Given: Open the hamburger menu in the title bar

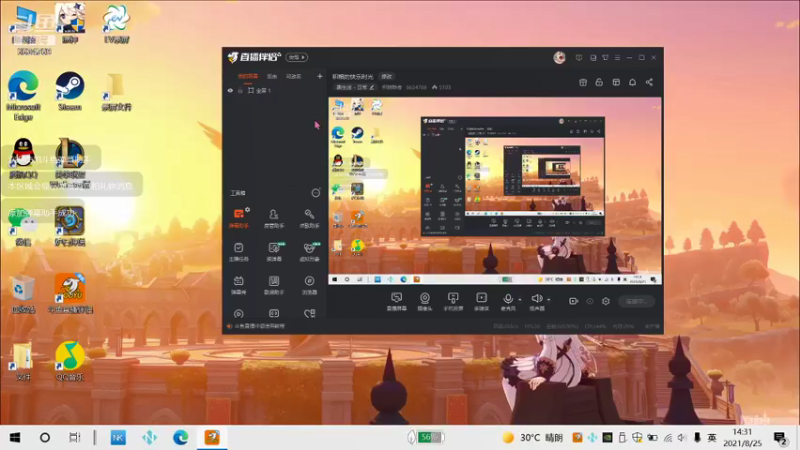Looking at the screenshot, I should click(x=617, y=58).
